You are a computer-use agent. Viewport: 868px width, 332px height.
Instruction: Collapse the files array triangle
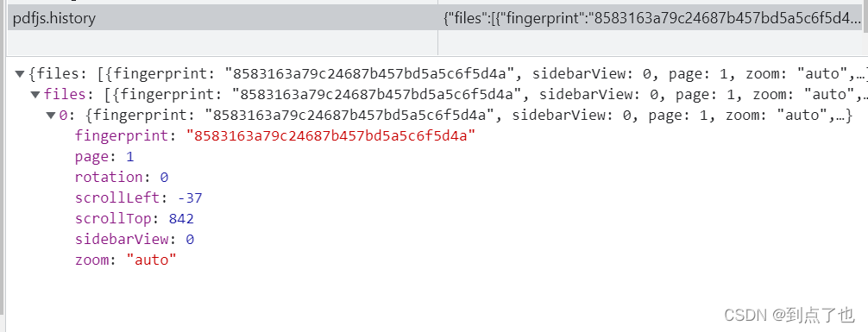click(36, 94)
